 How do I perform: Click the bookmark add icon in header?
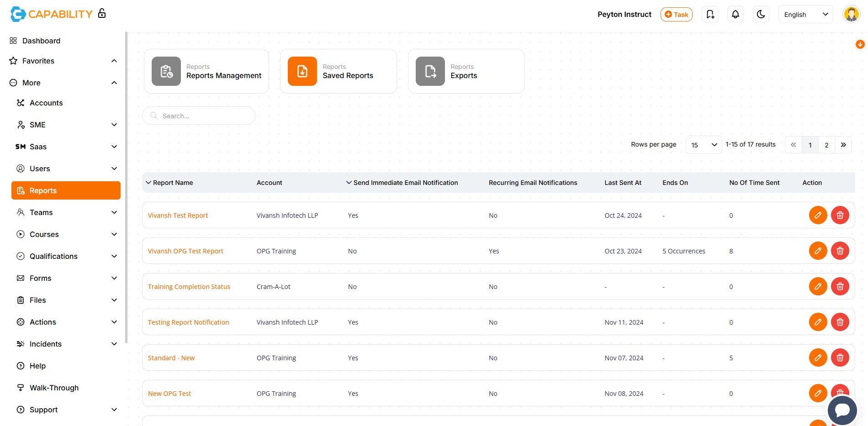coord(710,14)
